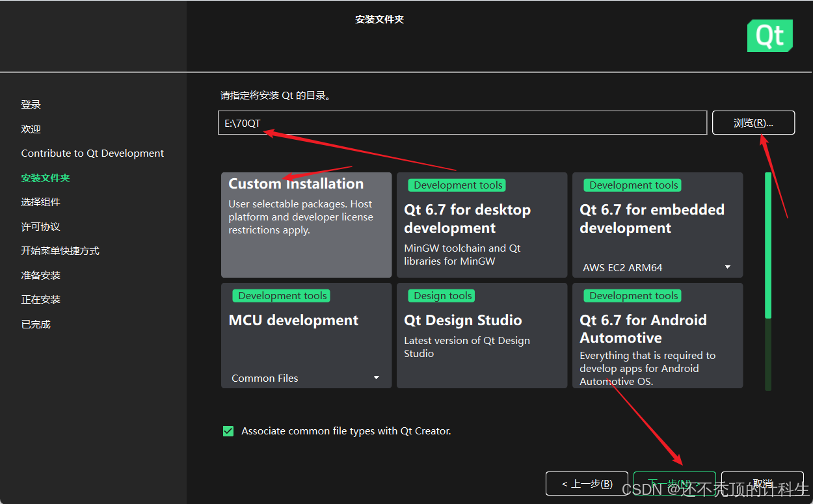Viewport: 813px width, 504px height.
Task: Select the MCU development card
Action: coord(306,336)
